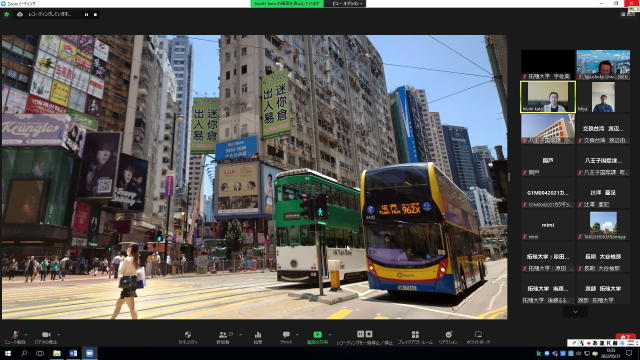
Task: Unmute the microphone in Zoom toolbar
Action: (x=15, y=336)
